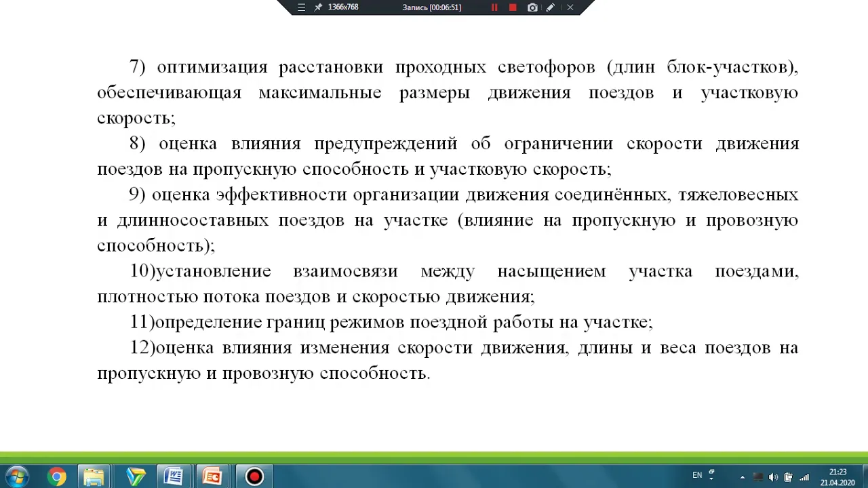
Task: Click "взаимосвязи" in item 10
Action: click(345, 271)
